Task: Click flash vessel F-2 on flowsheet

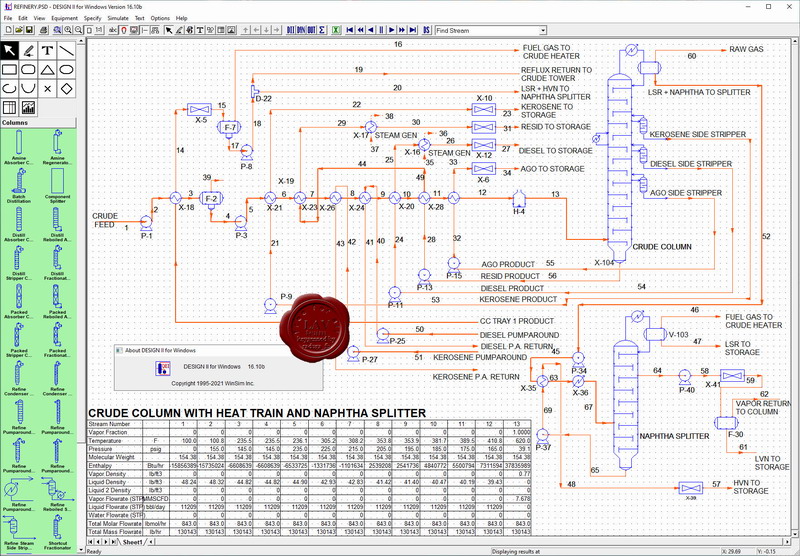Action: coord(211,199)
